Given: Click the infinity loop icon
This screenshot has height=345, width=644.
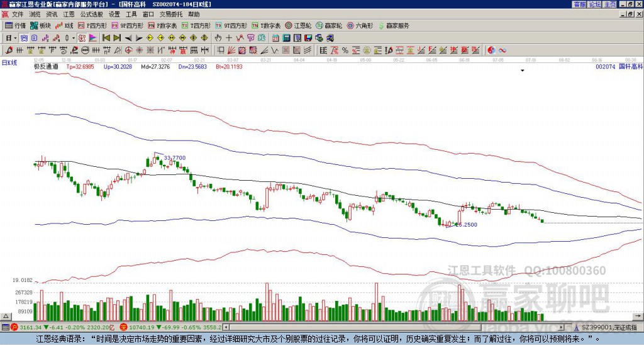Looking at the screenshot, I should pos(502,50).
